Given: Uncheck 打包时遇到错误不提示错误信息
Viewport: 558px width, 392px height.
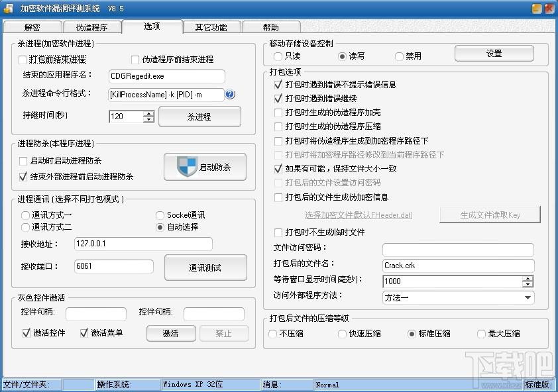Looking at the screenshot, I should (278, 85).
